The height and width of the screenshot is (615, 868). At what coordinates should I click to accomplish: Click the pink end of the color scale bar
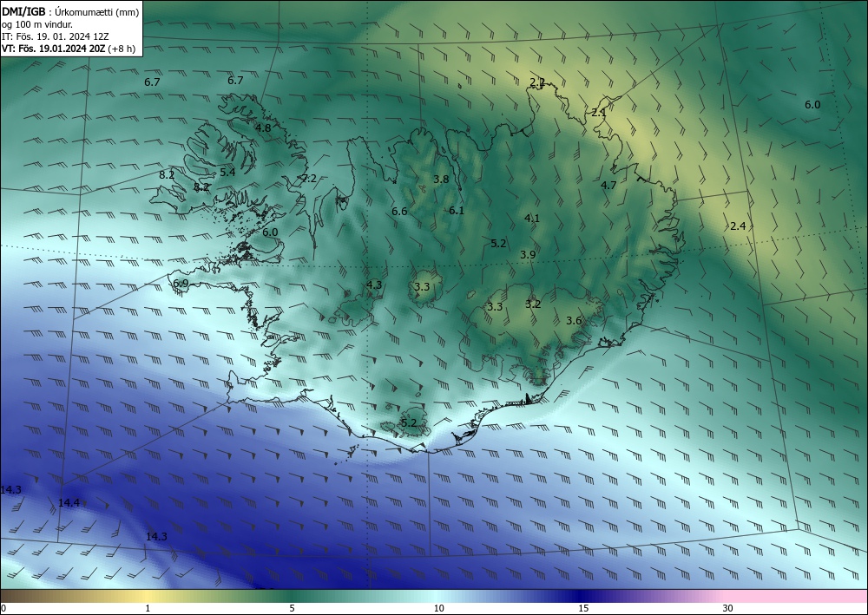coord(797,596)
